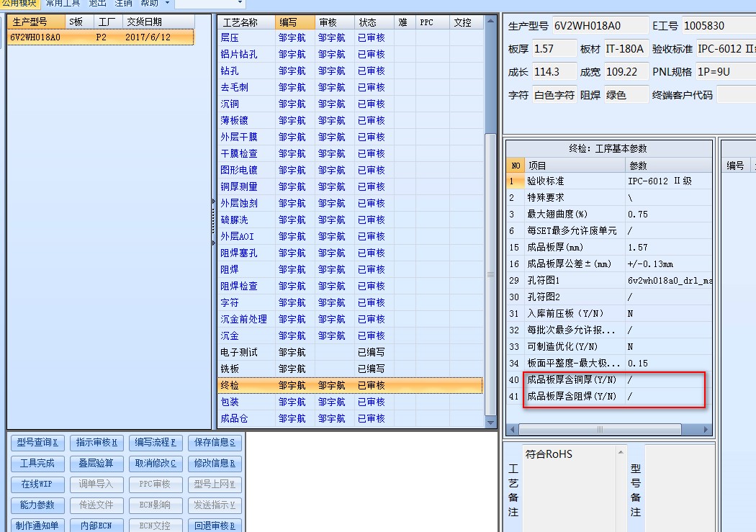Click the 编写流程F button

click(156, 442)
